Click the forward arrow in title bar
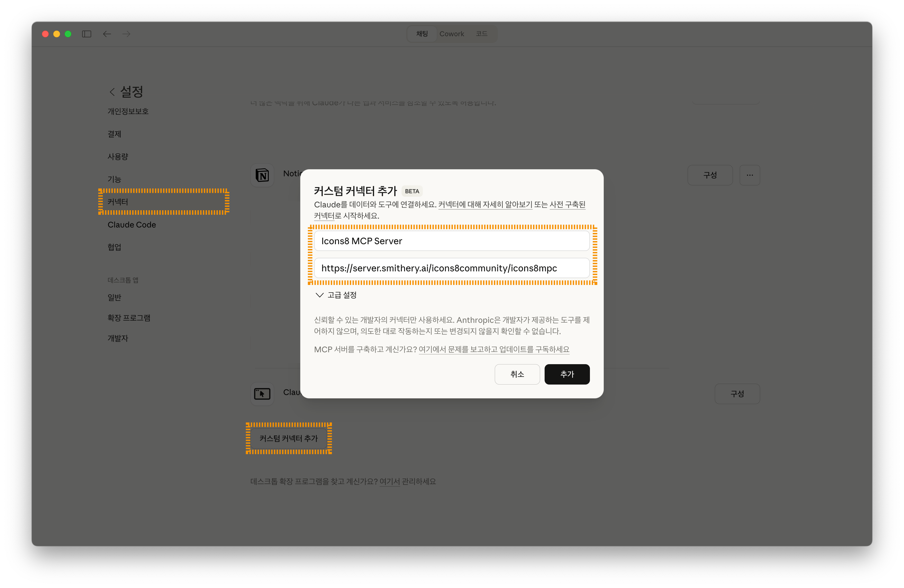The width and height of the screenshot is (904, 588). pyautogui.click(x=127, y=34)
